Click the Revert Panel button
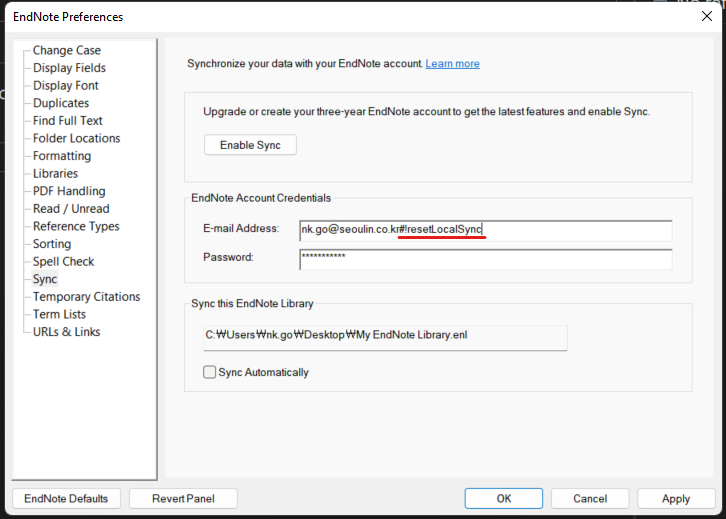The image size is (726, 519). (x=183, y=499)
